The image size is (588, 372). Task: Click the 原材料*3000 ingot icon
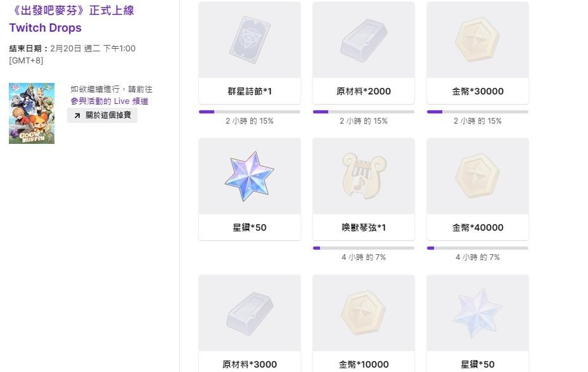pos(249,313)
